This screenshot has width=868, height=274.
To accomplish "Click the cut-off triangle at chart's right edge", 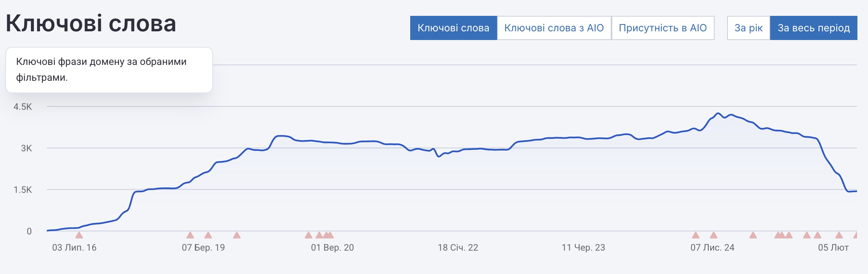I will (x=855, y=235).
